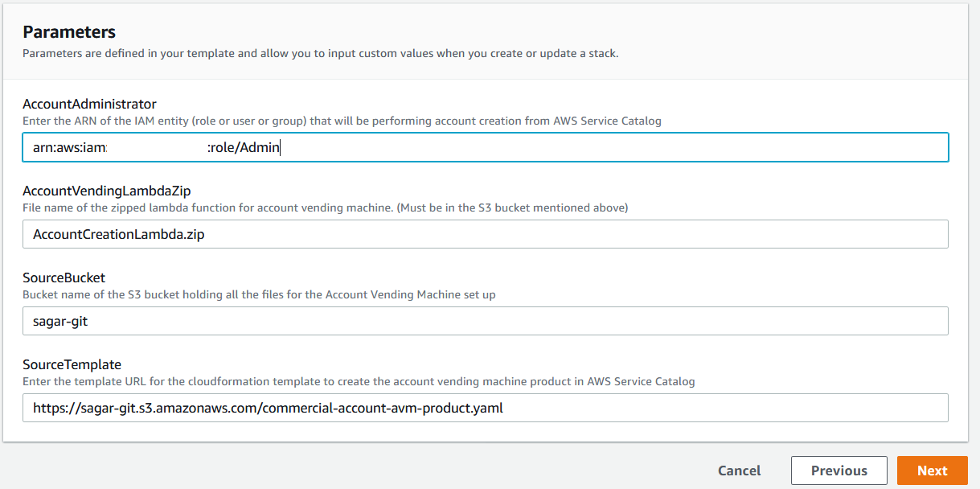Image resolution: width=980 pixels, height=489 pixels.
Task: Place cursor after ':role/Admin' text
Action: coord(281,148)
